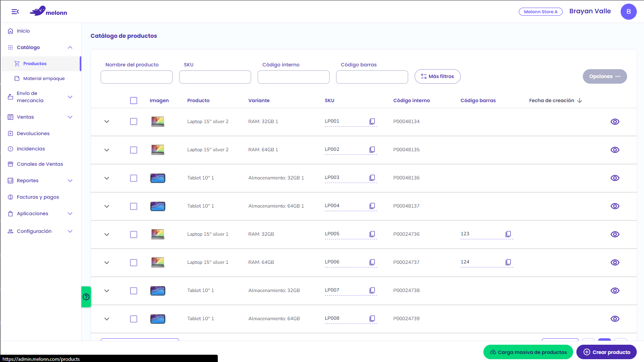Check the LP001 row checkbox

pos(134,121)
